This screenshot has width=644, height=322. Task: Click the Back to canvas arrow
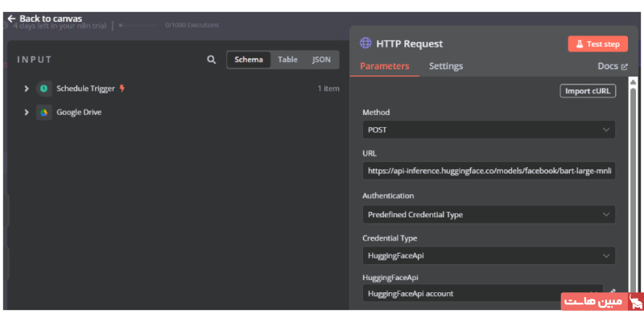click(11, 19)
